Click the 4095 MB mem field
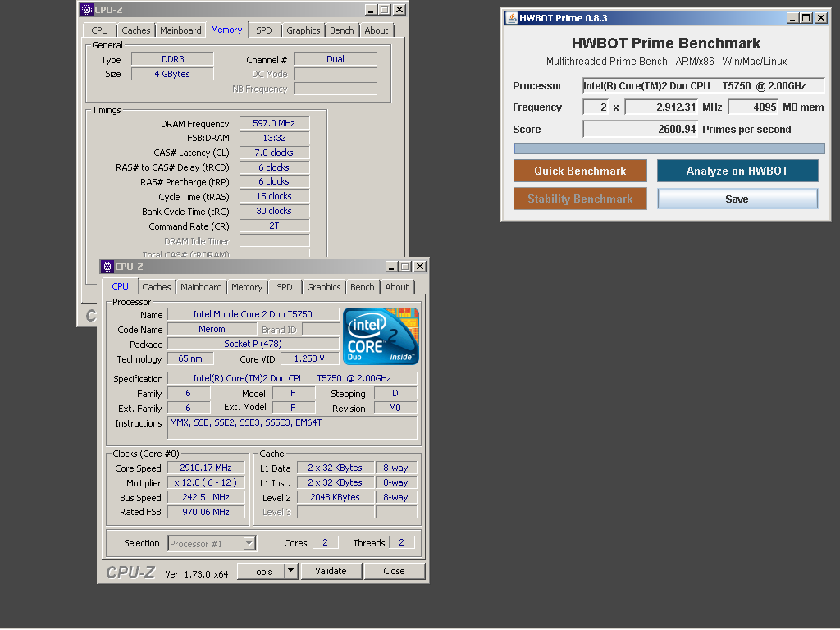 click(753, 107)
